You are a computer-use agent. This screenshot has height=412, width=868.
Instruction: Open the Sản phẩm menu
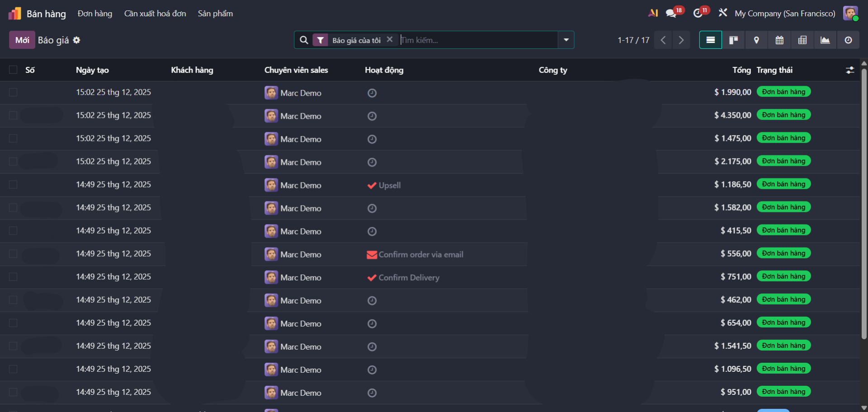(x=215, y=14)
